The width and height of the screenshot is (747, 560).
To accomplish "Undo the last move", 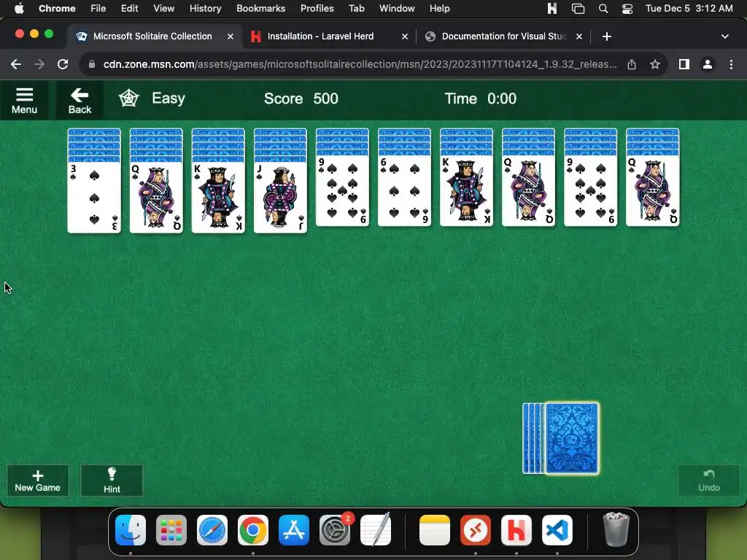I will [709, 481].
